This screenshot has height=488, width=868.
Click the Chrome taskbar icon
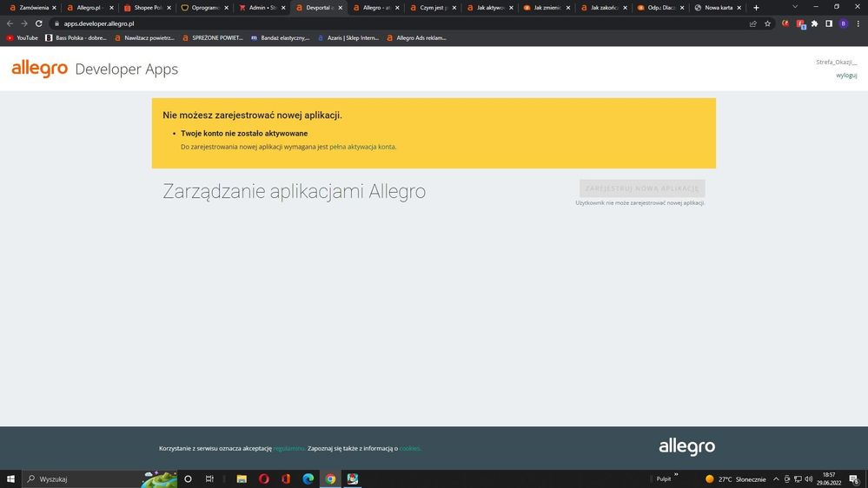[330, 478]
